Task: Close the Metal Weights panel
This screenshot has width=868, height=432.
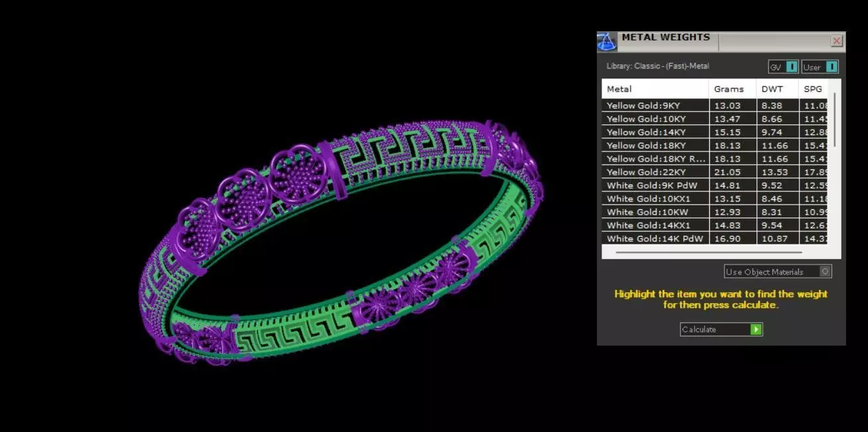Action: tap(837, 41)
